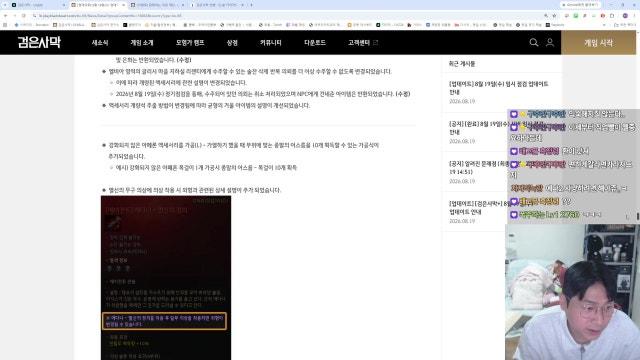640x360 pixels.
Task: Click the 검은사막 logo
Action: pos(39,42)
